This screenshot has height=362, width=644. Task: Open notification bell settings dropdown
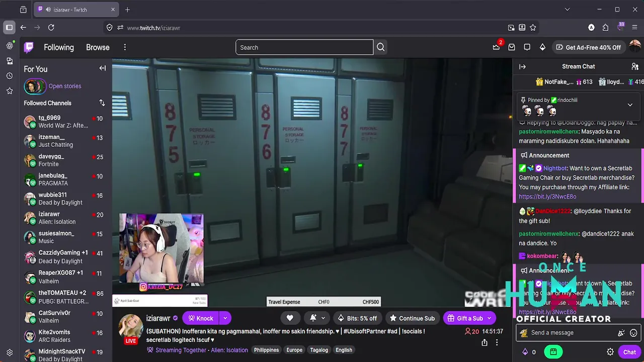coord(317,318)
